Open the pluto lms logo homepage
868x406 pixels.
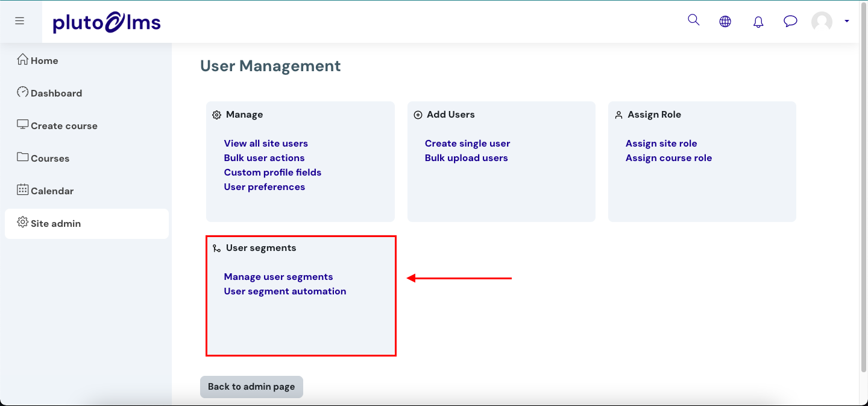tap(107, 22)
